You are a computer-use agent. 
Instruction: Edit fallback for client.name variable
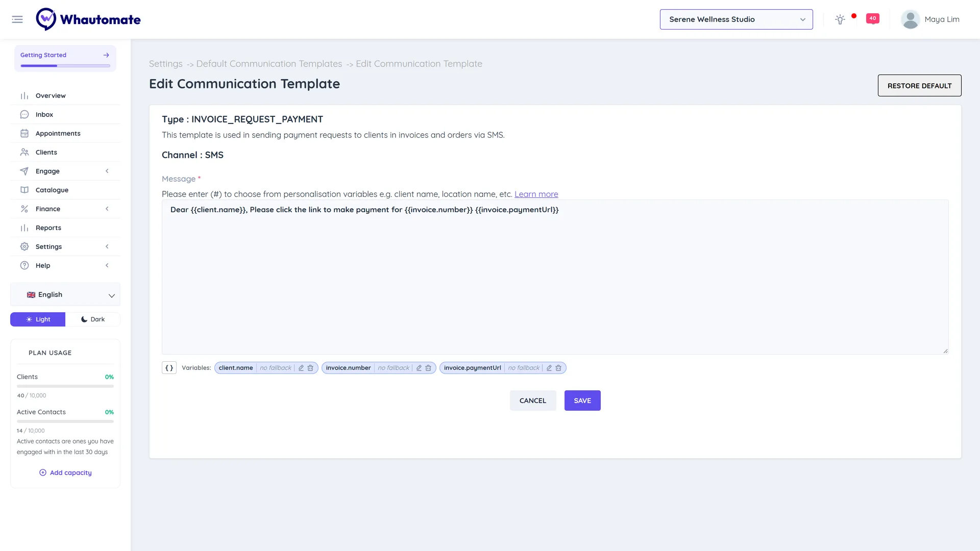301,368
